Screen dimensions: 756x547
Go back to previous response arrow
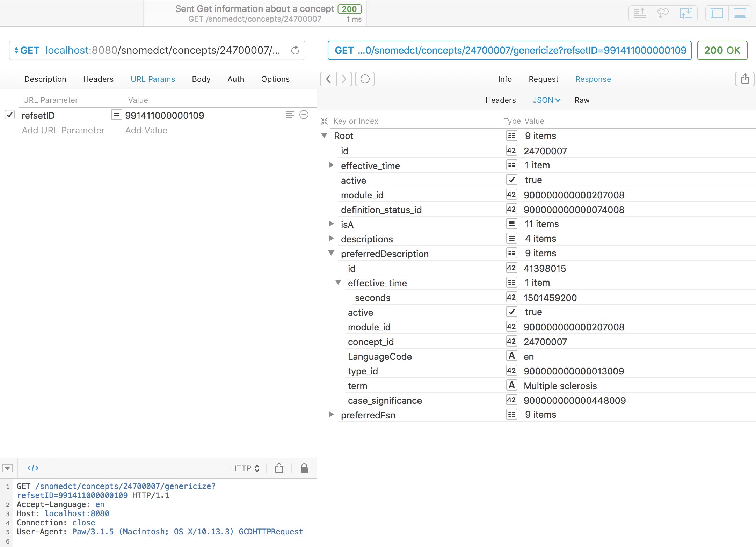coord(328,79)
